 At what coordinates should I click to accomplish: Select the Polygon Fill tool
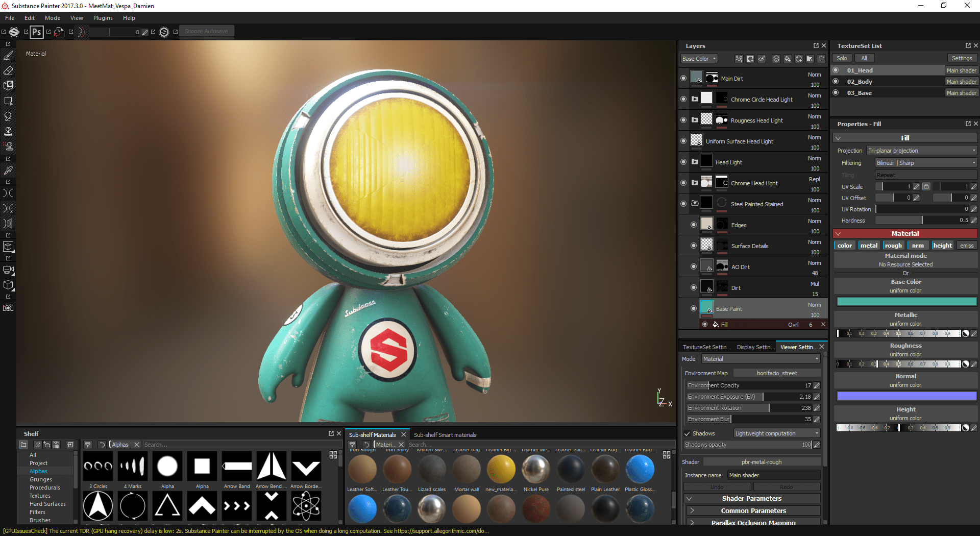[8, 101]
